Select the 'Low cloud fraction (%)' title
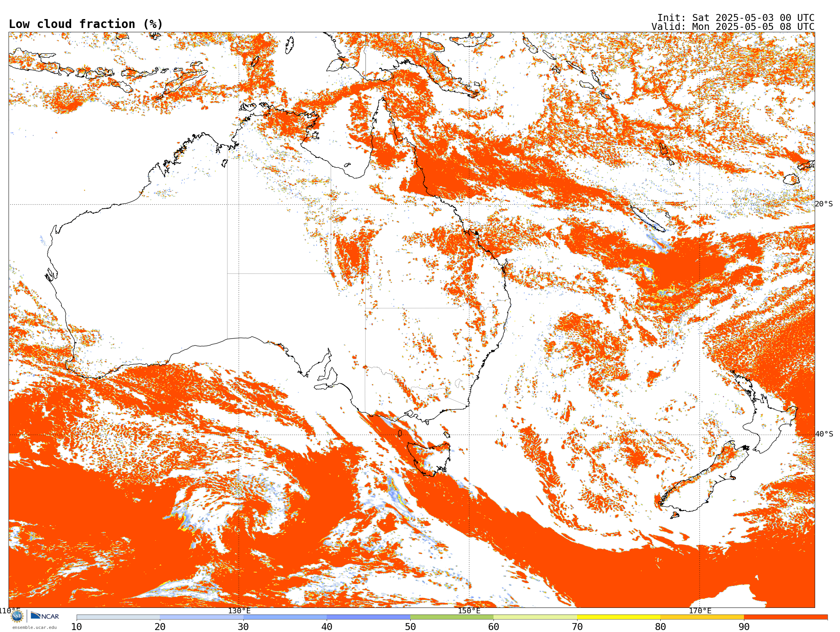Screen dimensions: 840x632 86,24
